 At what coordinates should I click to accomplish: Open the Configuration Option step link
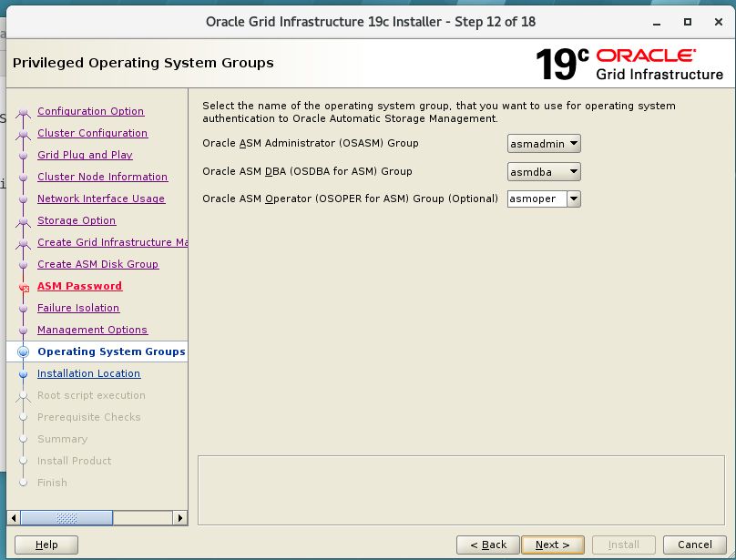click(x=90, y=111)
